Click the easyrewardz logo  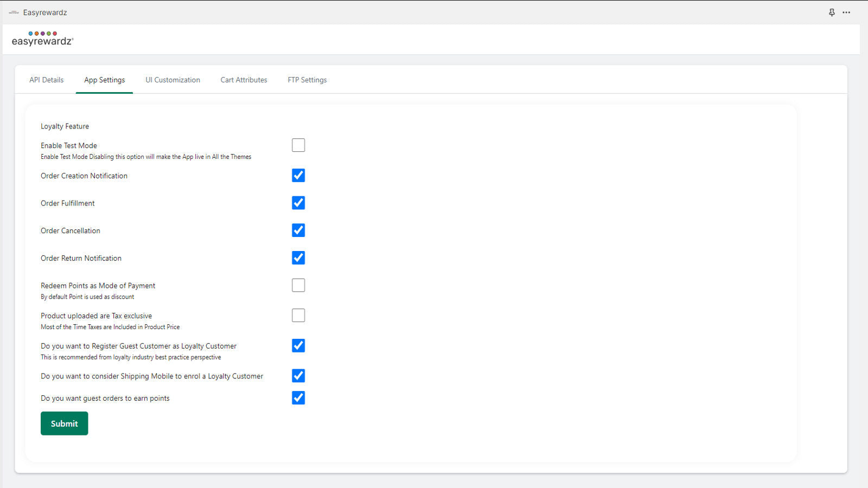[43, 38]
